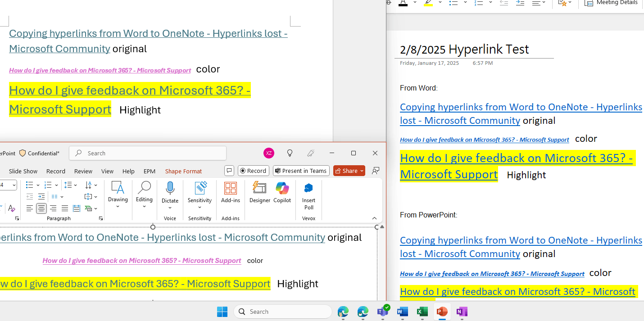Toggle Align Left in PowerPoint paragraph group
The width and height of the screenshot is (644, 321).
coord(30,208)
